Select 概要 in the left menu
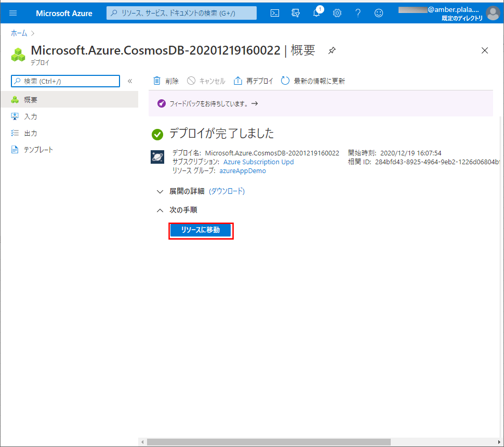Viewport: 504px width, 447px height. pyautogui.click(x=70, y=100)
